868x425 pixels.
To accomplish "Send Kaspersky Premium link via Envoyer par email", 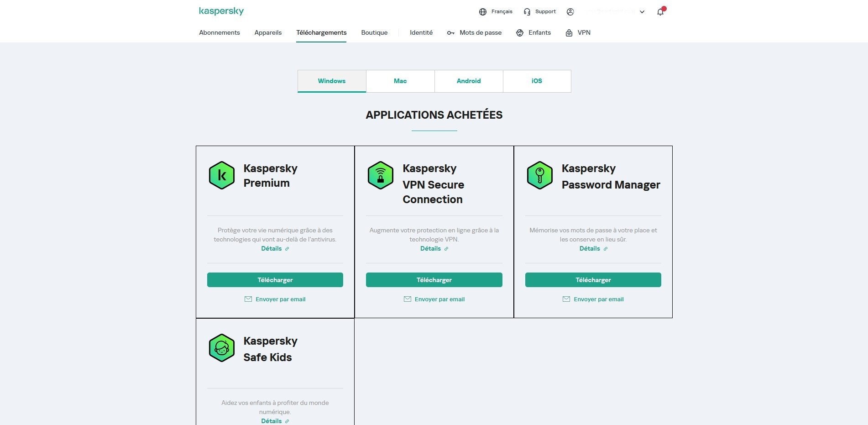I will pyautogui.click(x=281, y=299).
